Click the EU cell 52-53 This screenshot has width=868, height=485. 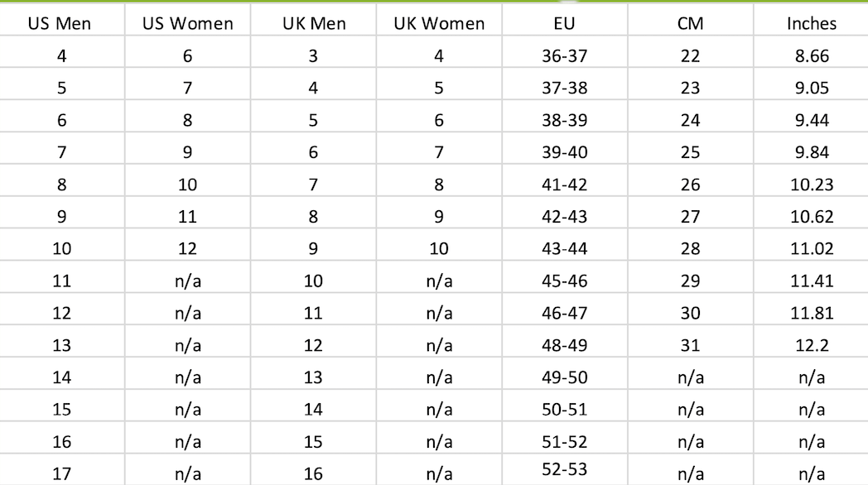[565, 469]
